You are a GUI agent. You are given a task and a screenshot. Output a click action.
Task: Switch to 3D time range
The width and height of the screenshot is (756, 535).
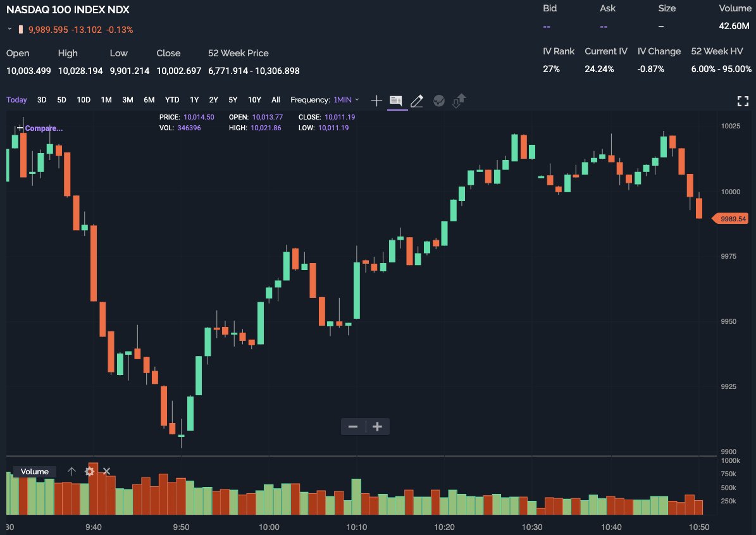42,100
